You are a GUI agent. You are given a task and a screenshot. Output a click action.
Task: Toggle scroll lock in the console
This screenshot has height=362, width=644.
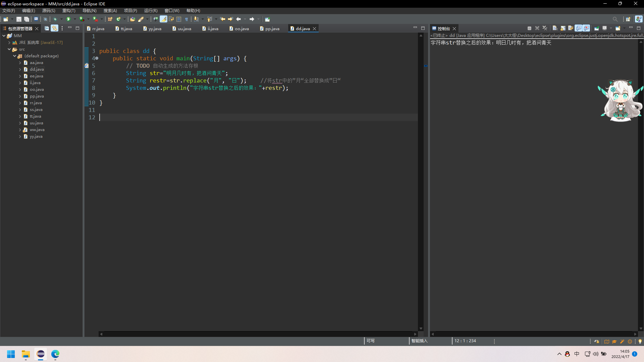click(x=562, y=29)
